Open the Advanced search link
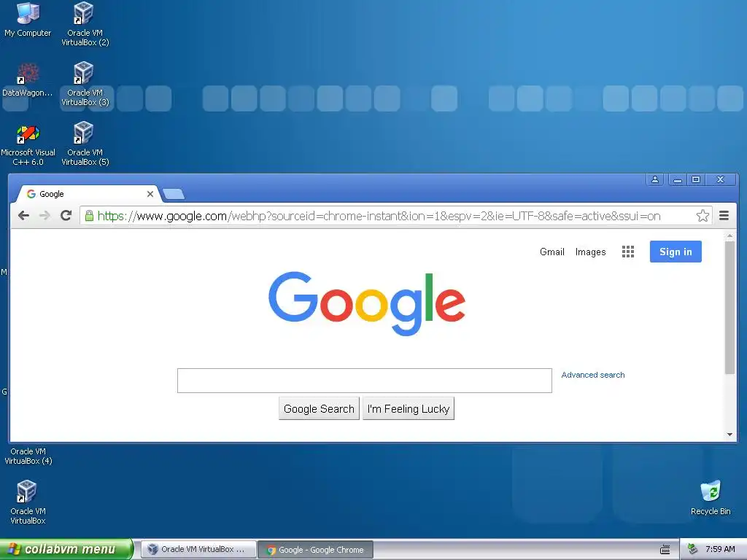 592,375
